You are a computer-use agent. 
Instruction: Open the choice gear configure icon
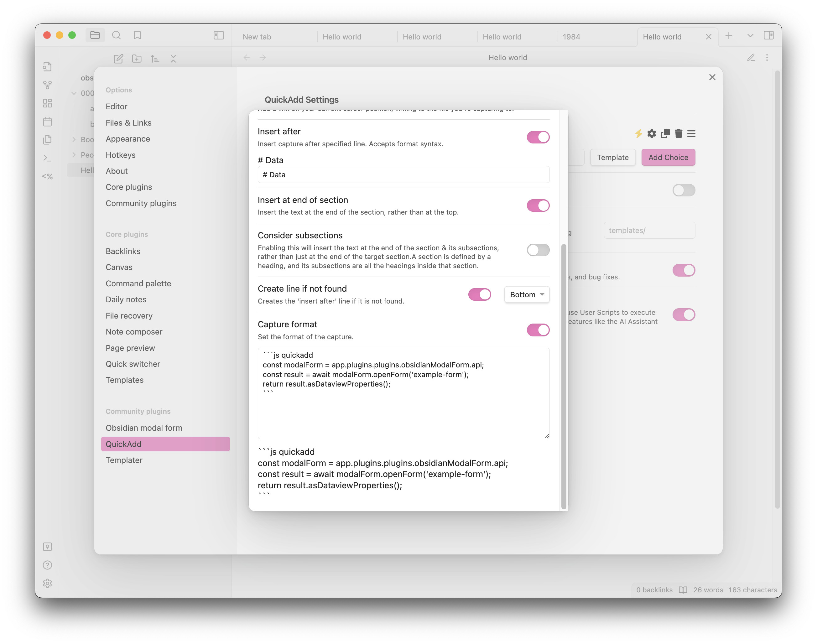(652, 133)
